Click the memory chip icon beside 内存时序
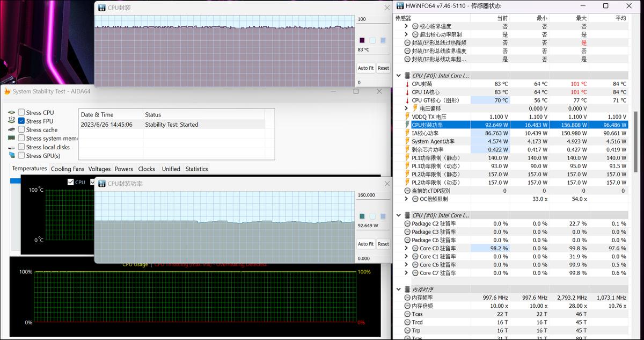The image size is (644, 340). [x=407, y=290]
